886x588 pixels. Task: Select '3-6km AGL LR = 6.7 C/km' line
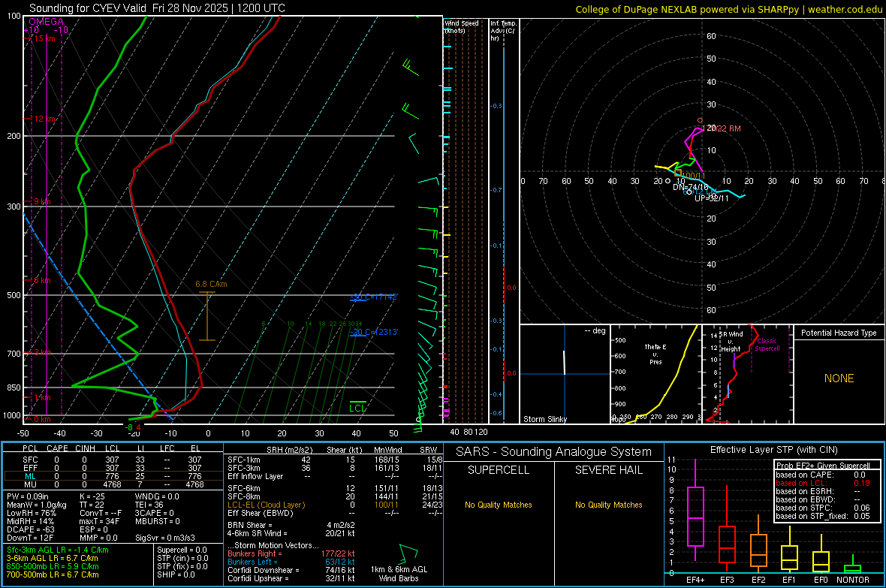click(53, 558)
